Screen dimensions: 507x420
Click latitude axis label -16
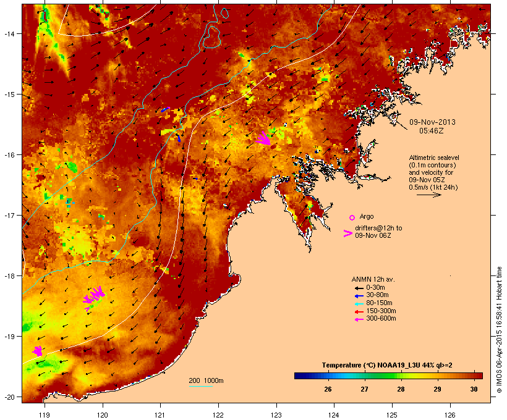[x=9, y=155]
